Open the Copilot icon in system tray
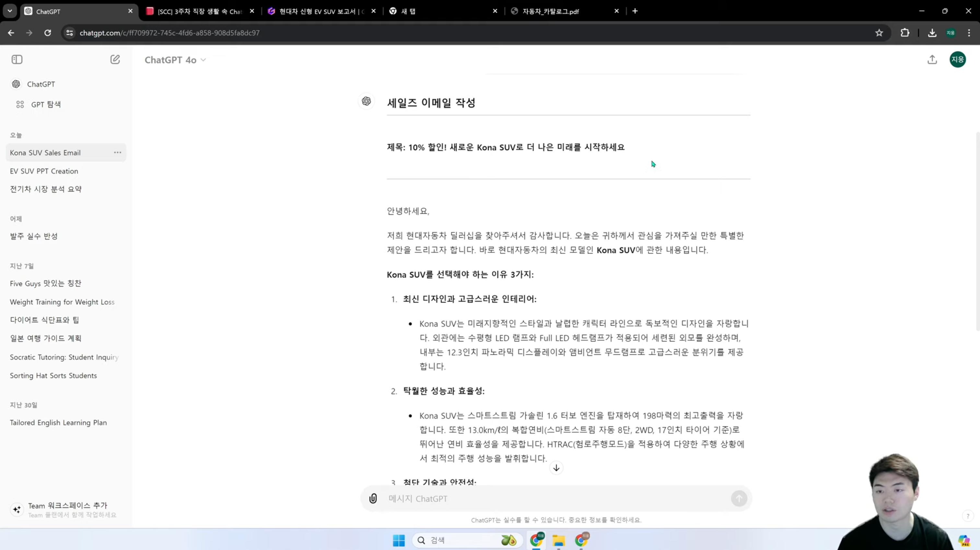This screenshot has height=550, width=980. 964,541
